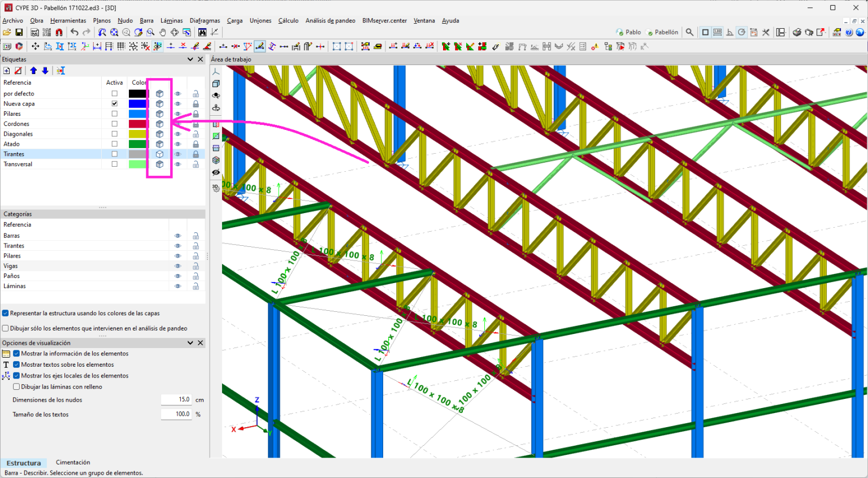This screenshot has height=478, width=868.
Task: Enable 'Dibujar sólo los elementos' pandeo checkbox
Action: click(x=5, y=328)
